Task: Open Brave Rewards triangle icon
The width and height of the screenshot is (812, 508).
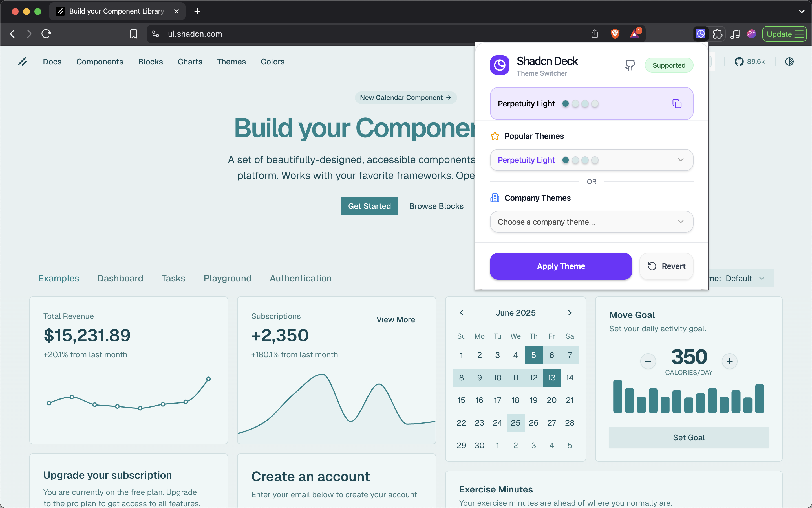Action: point(635,34)
